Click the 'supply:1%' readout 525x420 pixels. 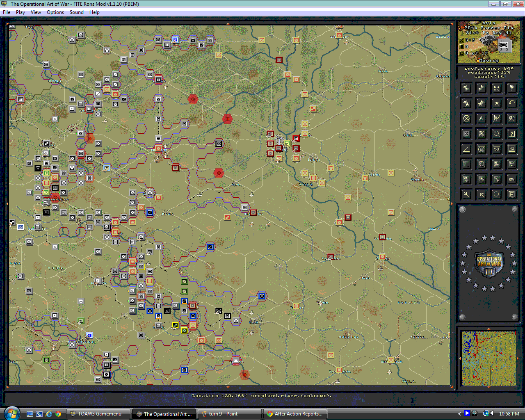488,77
